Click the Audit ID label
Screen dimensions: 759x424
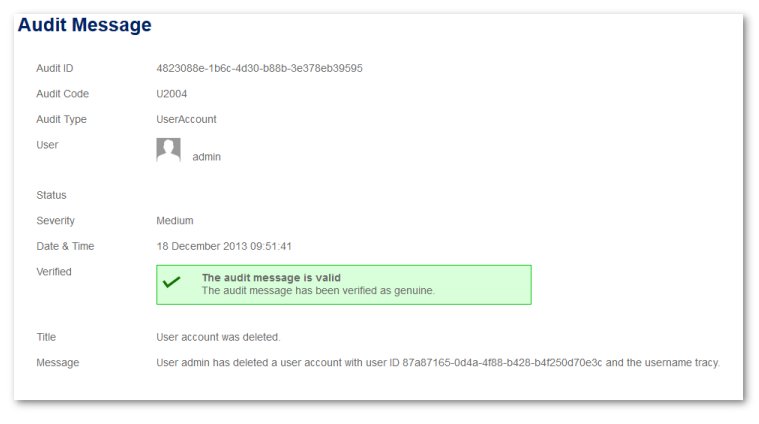(x=55, y=68)
